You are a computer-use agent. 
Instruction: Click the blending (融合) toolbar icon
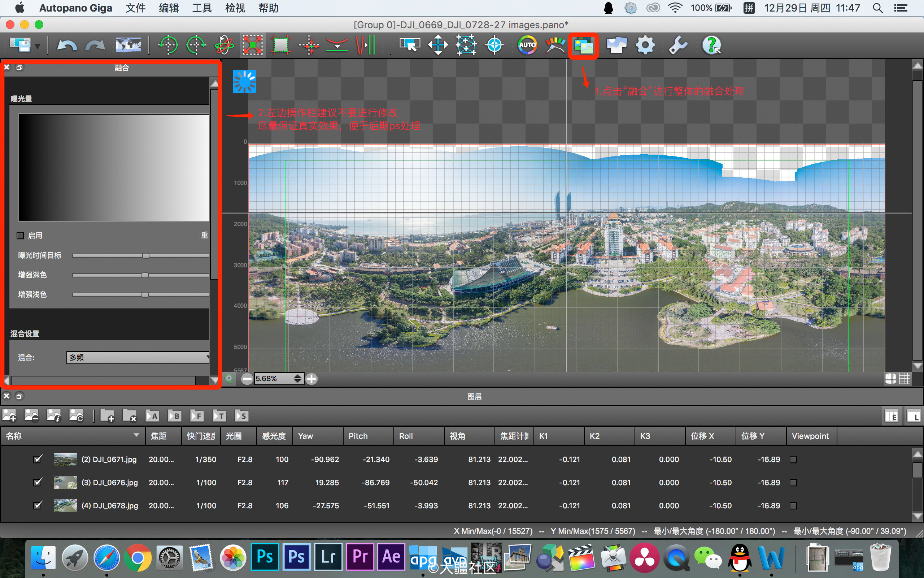tap(583, 46)
